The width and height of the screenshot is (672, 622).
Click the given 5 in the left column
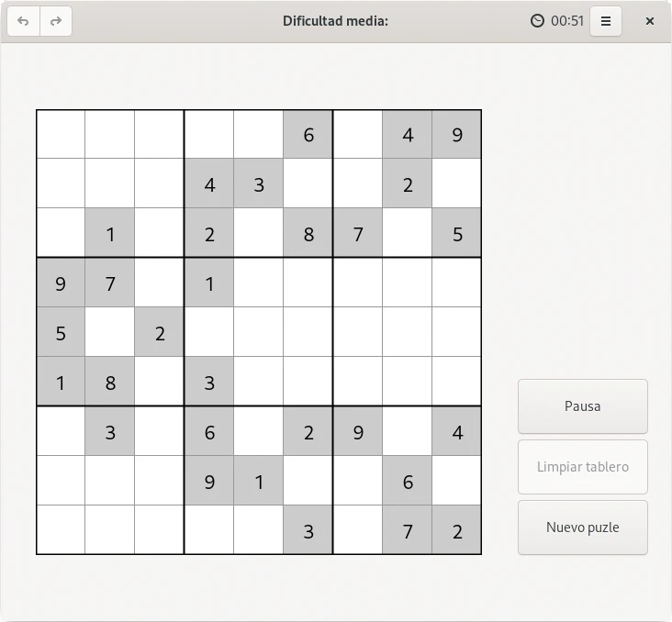tap(61, 332)
